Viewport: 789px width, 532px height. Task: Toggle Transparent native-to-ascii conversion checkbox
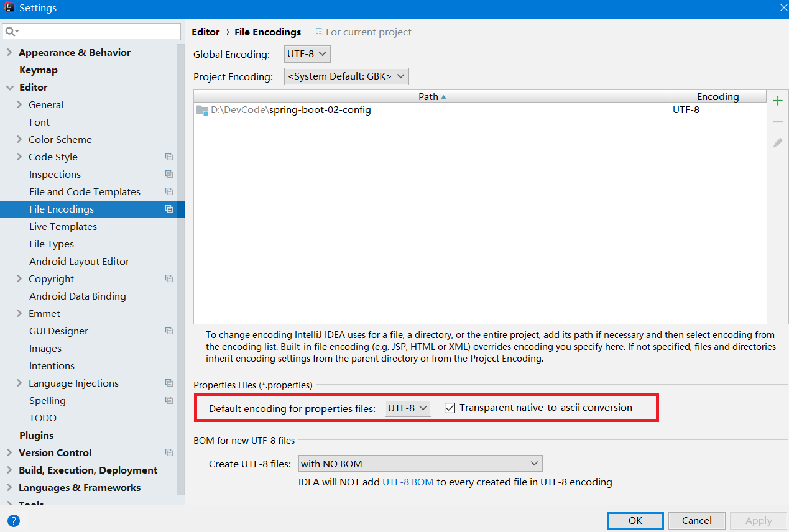coord(450,408)
